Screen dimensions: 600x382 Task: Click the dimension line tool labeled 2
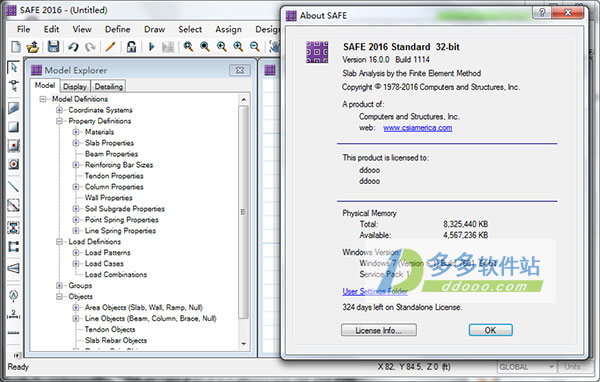[x=14, y=314]
